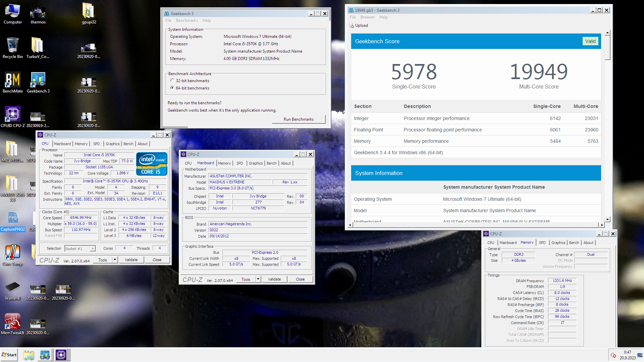Open the CPUID CPU-Z desktop icon
Viewport: 644px width, 362px height.
[x=12, y=117]
